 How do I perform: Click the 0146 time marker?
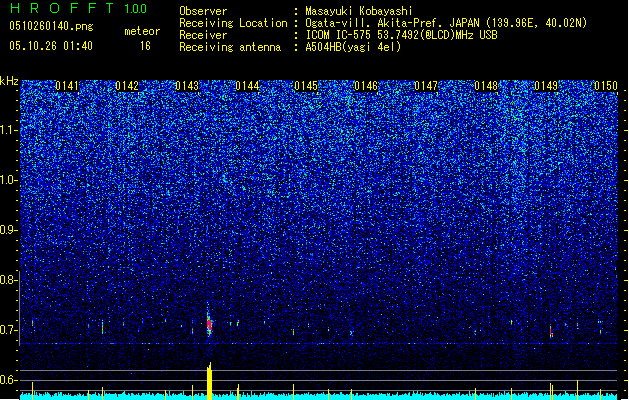coord(366,86)
